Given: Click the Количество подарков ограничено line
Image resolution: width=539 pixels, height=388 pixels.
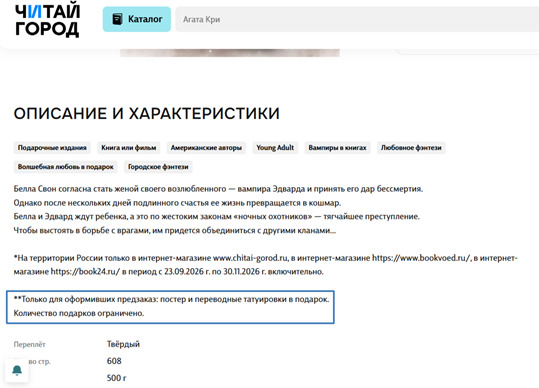Looking at the screenshot, I should pos(79,313).
